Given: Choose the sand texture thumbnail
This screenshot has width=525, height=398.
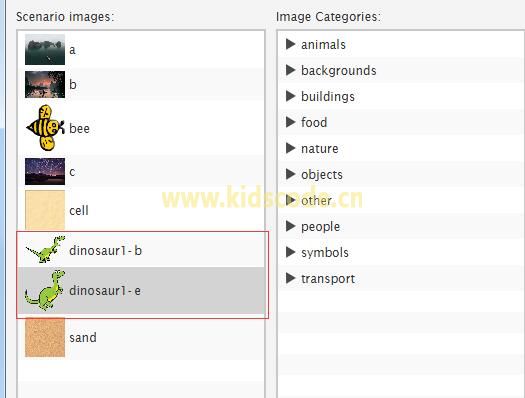Looking at the screenshot, I should (45, 337).
